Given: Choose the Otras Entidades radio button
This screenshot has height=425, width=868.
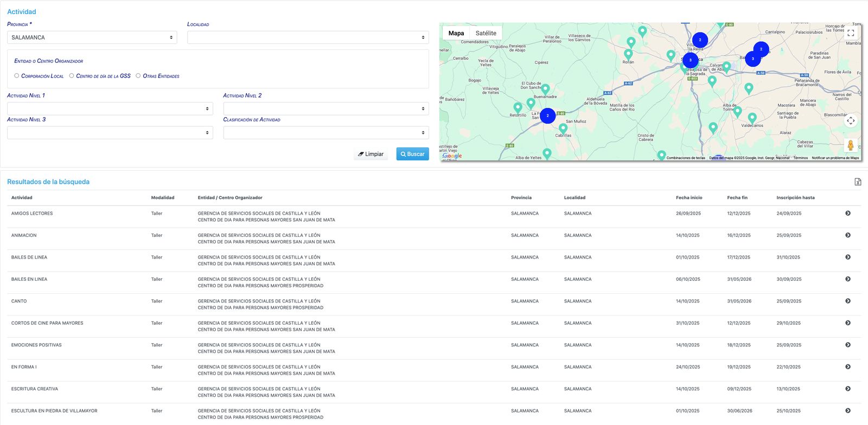Looking at the screenshot, I should click(x=138, y=76).
